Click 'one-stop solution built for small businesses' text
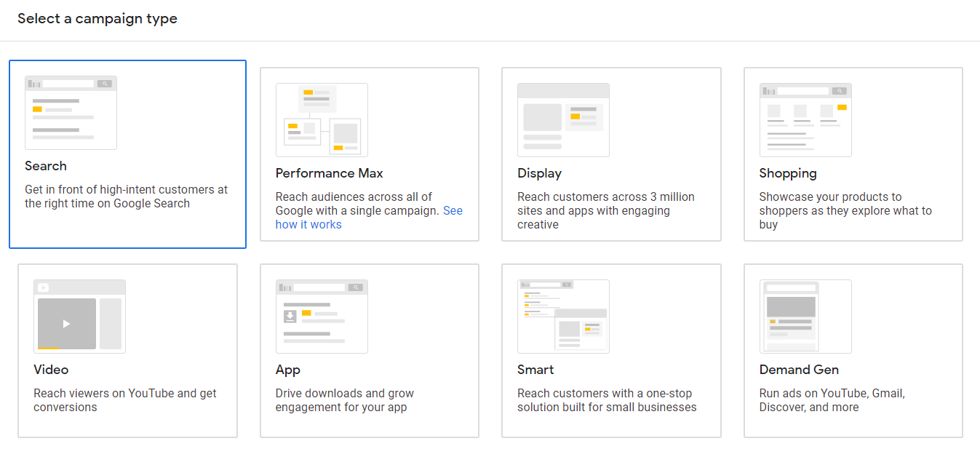980x457 pixels. [607, 400]
